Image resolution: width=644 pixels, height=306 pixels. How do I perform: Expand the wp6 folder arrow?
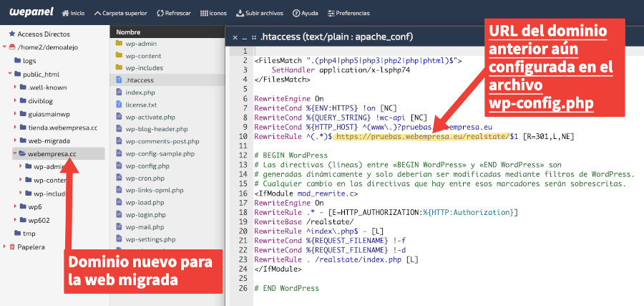15,206
